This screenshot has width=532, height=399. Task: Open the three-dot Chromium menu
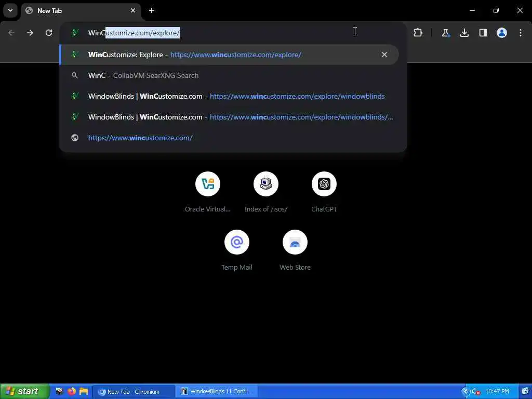[x=521, y=33]
